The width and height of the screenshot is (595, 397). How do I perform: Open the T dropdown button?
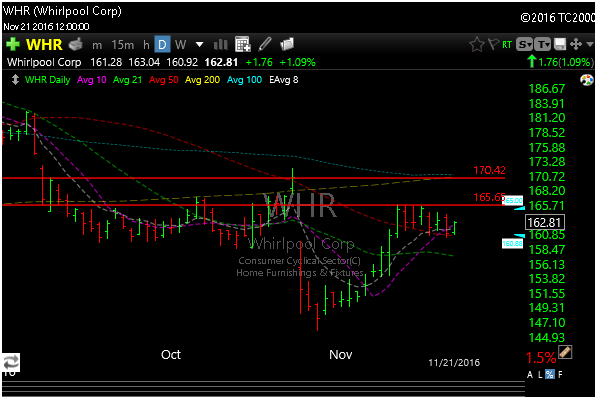[543, 44]
